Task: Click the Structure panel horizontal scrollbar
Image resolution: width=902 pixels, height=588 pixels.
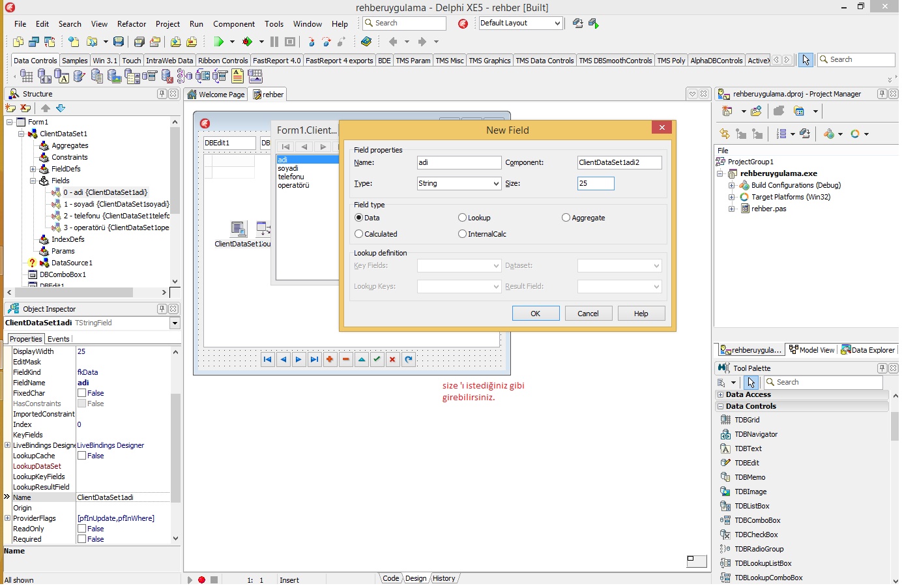Action: click(x=74, y=293)
